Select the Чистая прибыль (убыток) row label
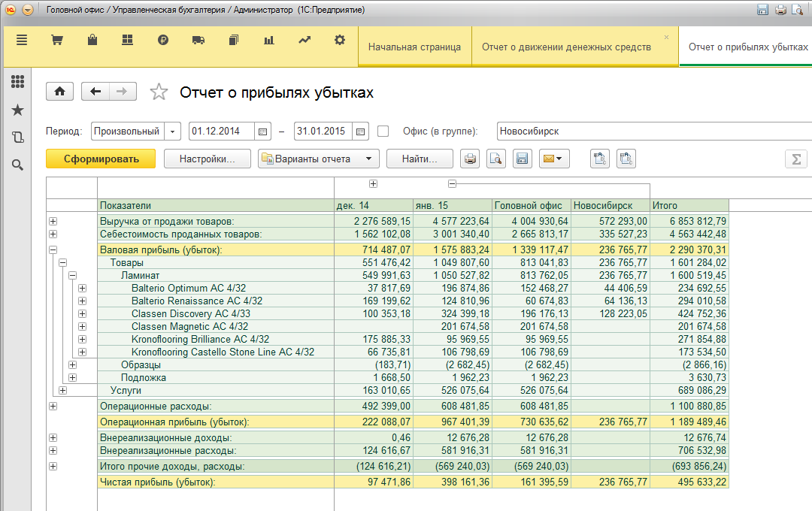 click(157, 482)
